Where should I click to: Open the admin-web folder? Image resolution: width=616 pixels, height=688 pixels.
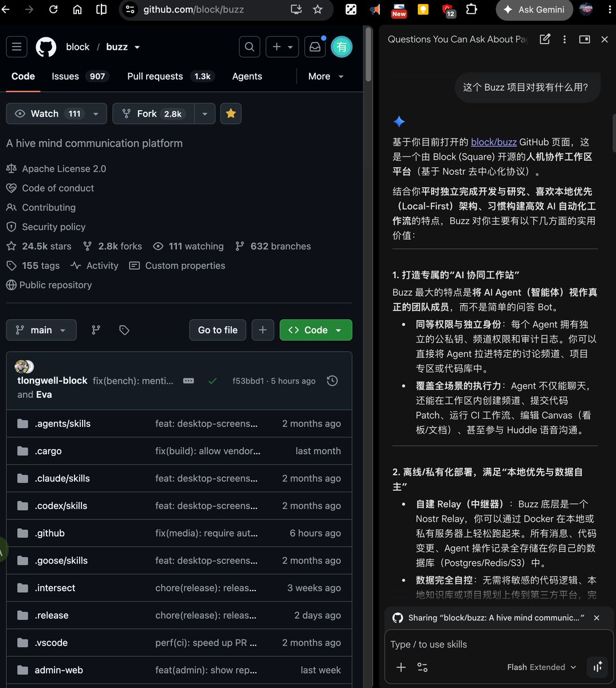[58, 670]
